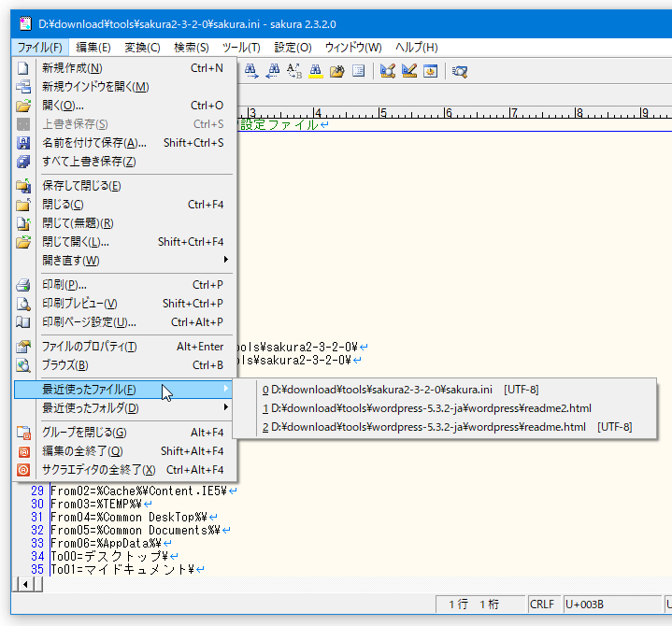Screen dimensions: 672x626
Task: Open the ヘルプ(H) menu
Action: (x=416, y=47)
